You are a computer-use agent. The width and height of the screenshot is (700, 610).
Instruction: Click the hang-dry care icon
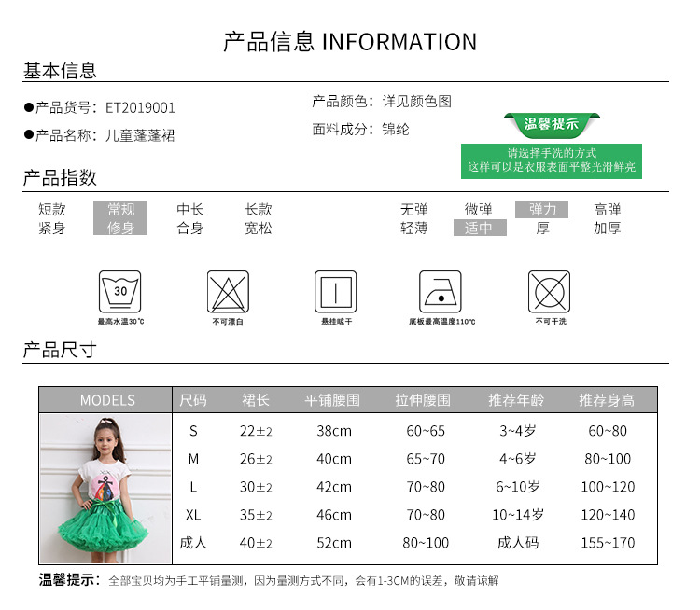[x=335, y=291]
